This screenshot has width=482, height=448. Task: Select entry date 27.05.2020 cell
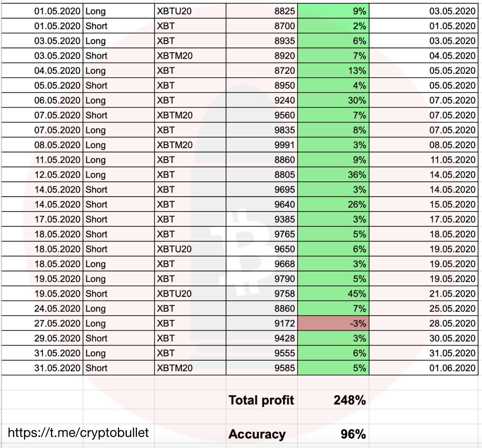(42, 323)
